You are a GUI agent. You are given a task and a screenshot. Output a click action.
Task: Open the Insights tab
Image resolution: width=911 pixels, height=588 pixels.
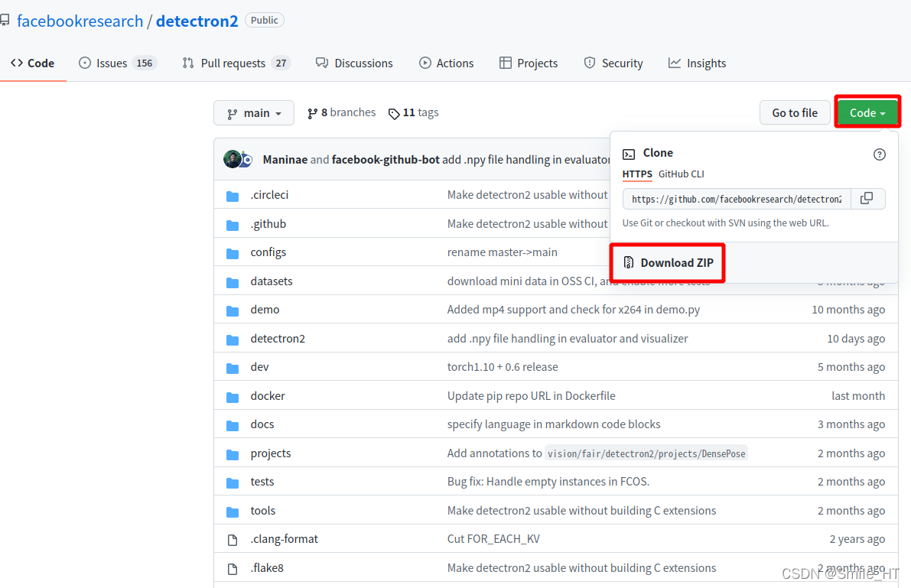point(697,63)
